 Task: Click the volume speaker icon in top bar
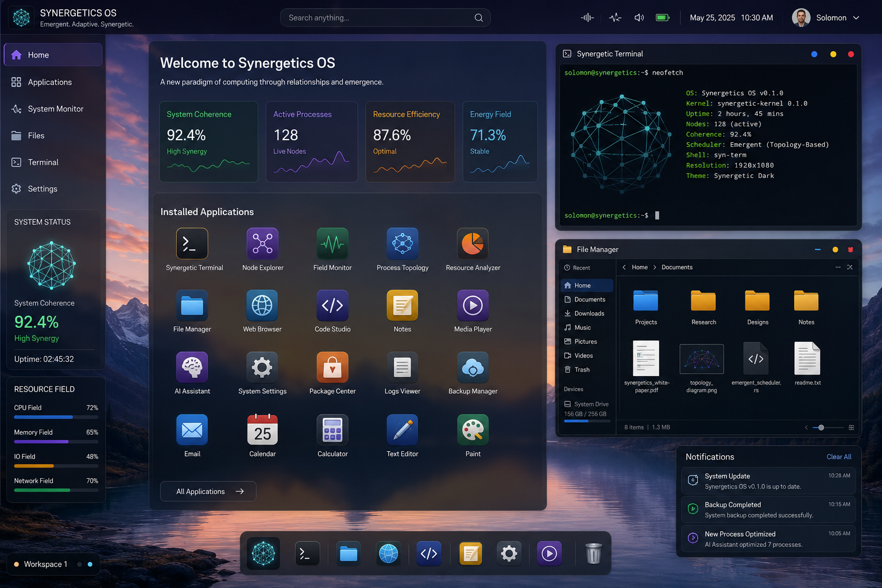tap(639, 18)
